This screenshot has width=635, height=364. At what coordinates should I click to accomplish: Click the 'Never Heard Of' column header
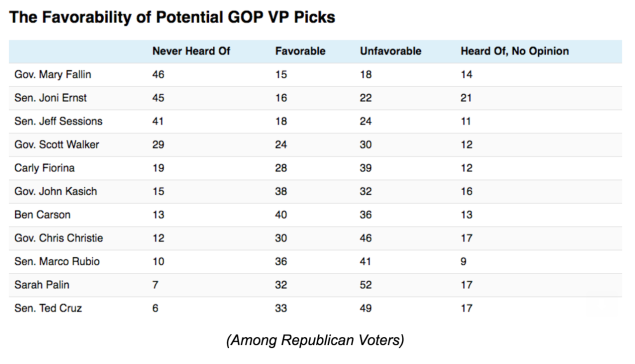pos(191,51)
